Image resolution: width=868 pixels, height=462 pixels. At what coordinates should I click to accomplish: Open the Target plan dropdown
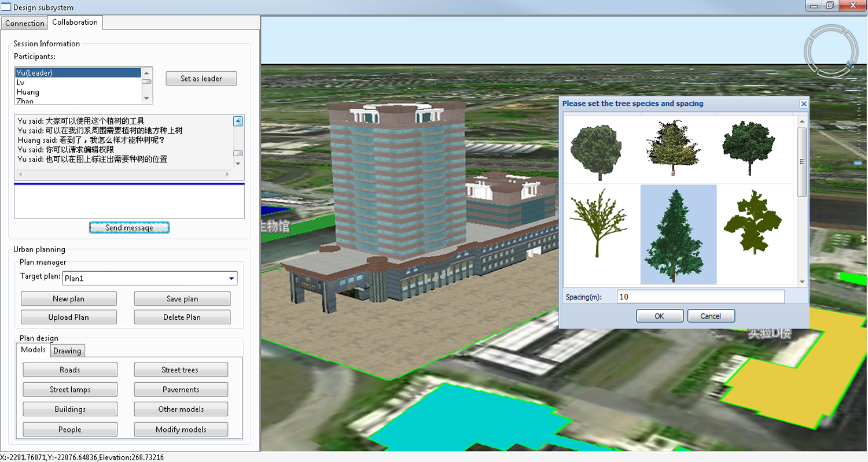point(231,278)
